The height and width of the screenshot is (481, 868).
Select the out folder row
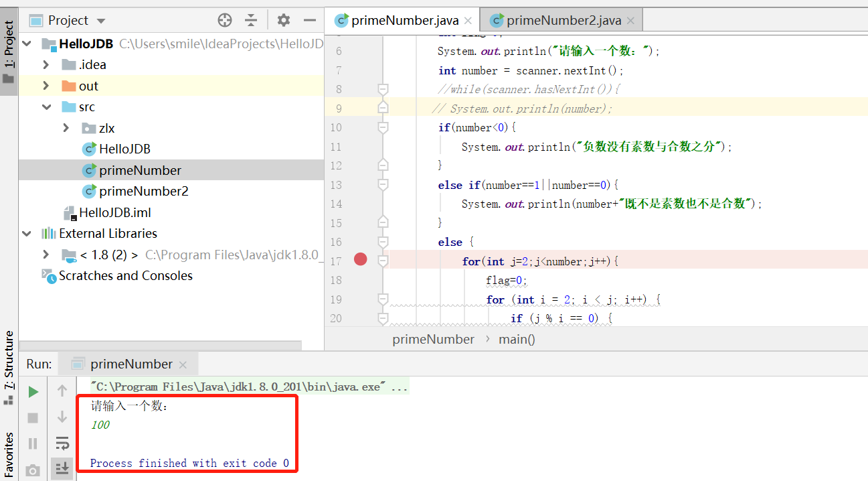click(171, 86)
